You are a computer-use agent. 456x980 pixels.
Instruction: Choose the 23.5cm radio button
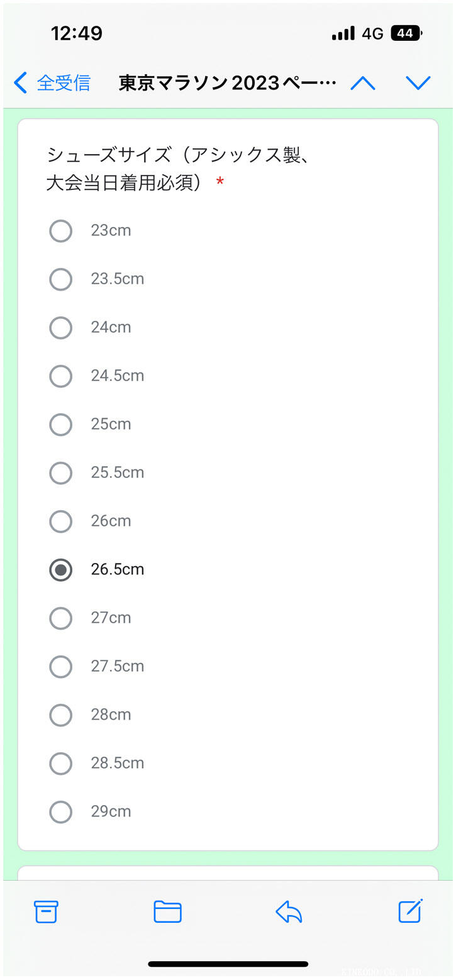point(61,279)
